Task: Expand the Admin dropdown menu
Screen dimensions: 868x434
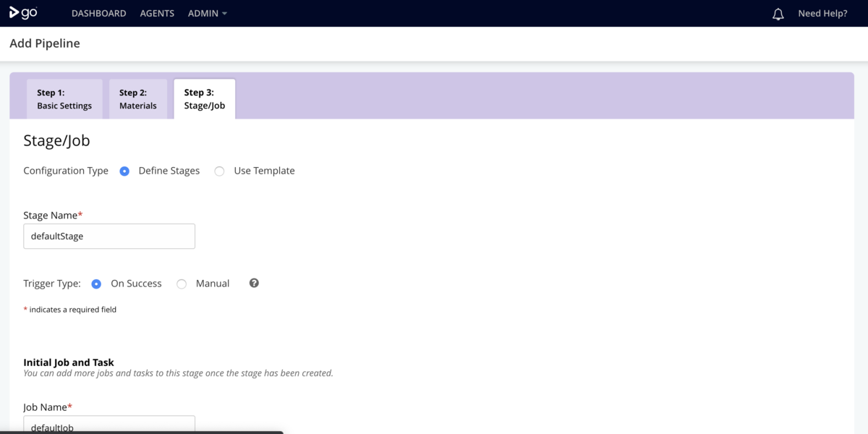Action: [x=207, y=13]
